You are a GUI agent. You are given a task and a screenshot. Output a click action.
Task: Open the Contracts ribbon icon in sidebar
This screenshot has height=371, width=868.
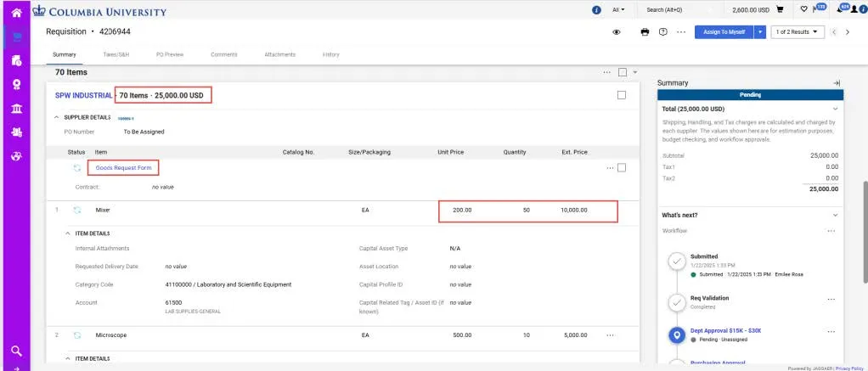(17, 84)
